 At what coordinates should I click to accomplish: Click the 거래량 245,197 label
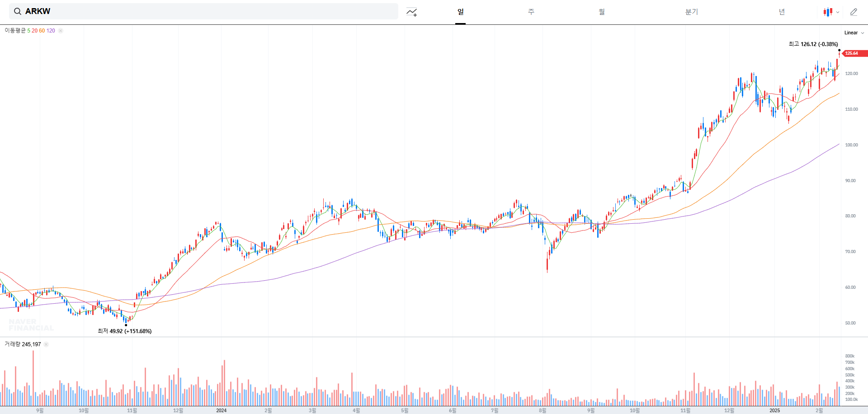tap(23, 344)
